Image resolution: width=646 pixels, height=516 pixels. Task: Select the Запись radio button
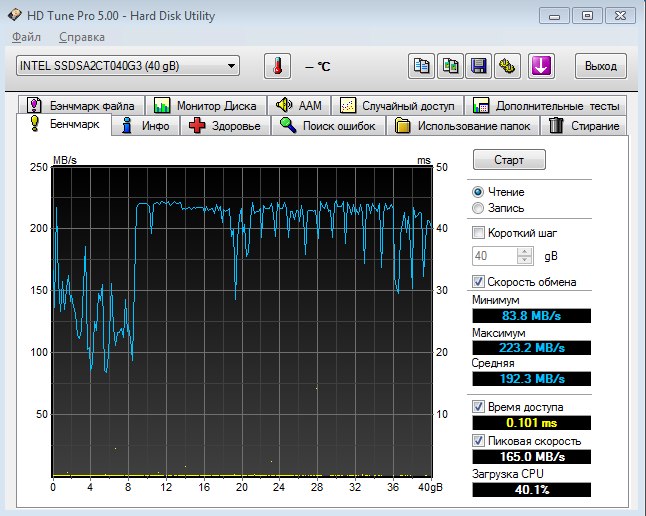point(478,208)
